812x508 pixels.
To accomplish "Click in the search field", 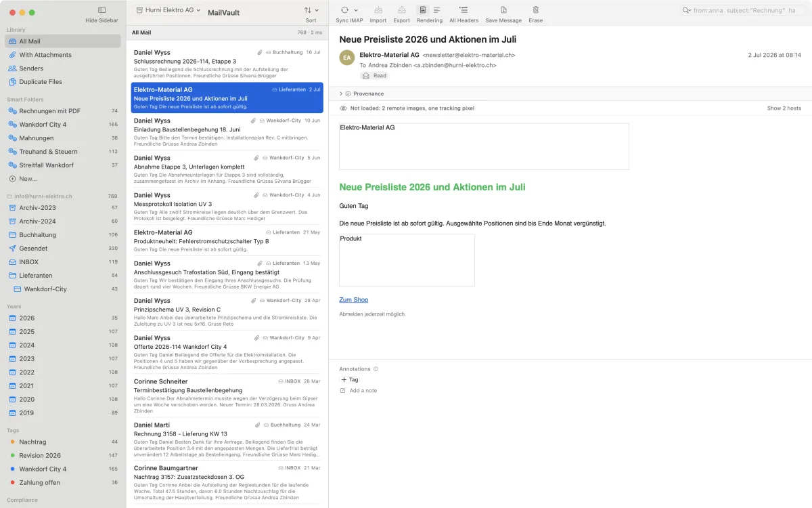I will 742,10.
